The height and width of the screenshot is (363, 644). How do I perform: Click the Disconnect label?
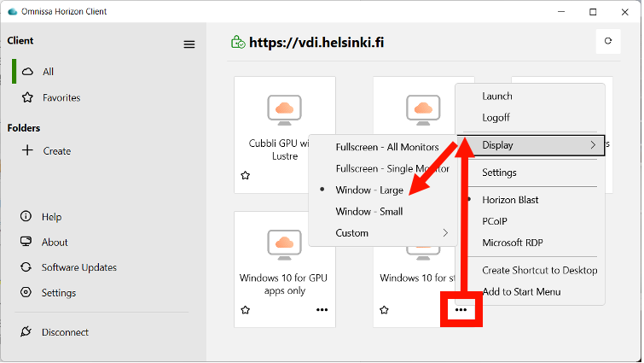(65, 332)
